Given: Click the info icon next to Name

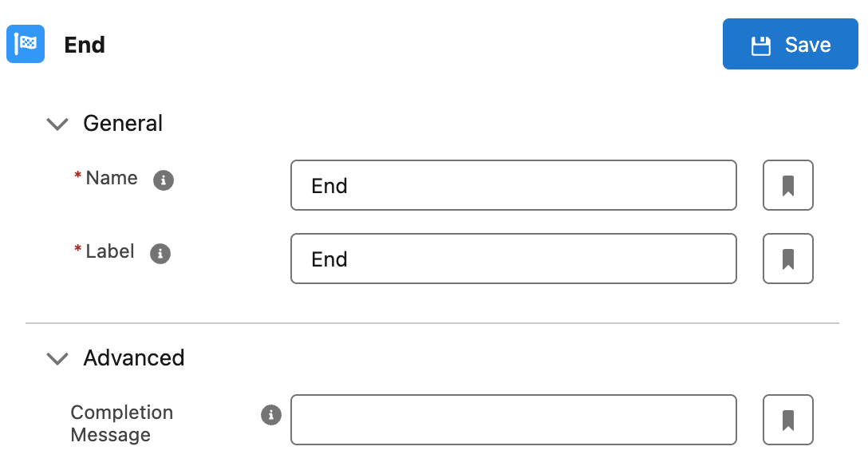Looking at the screenshot, I should tap(164, 180).
